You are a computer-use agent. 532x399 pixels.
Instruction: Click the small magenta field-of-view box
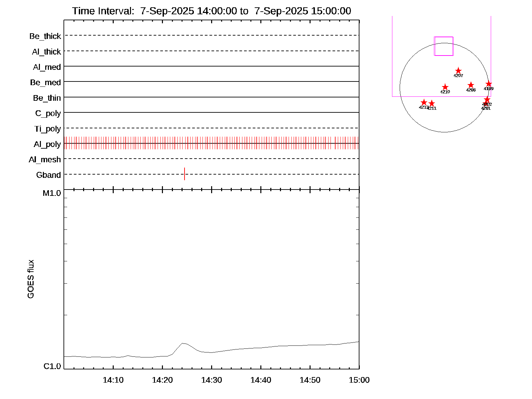444,46
